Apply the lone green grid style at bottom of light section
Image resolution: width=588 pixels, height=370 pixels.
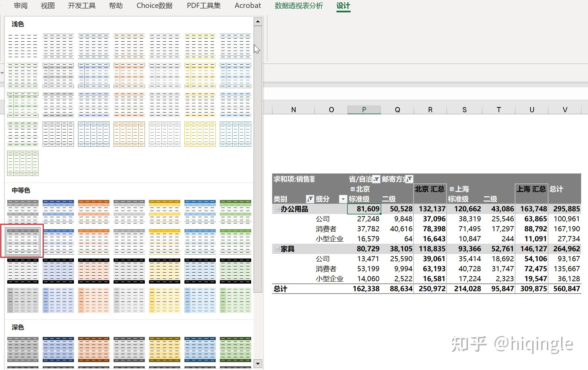(23, 163)
